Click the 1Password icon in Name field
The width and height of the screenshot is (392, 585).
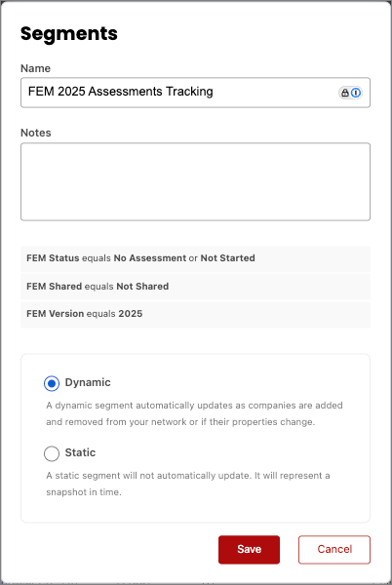click(356, 93)
